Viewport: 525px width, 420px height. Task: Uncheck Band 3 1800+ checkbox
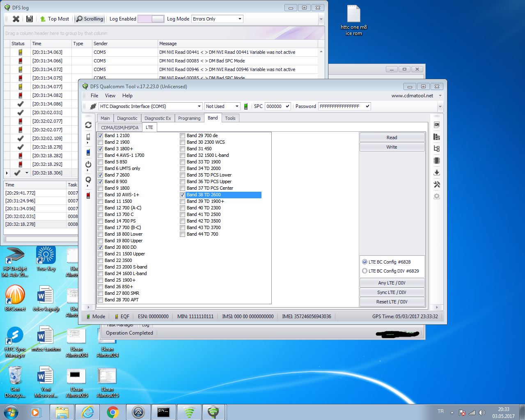coord(101,149)
